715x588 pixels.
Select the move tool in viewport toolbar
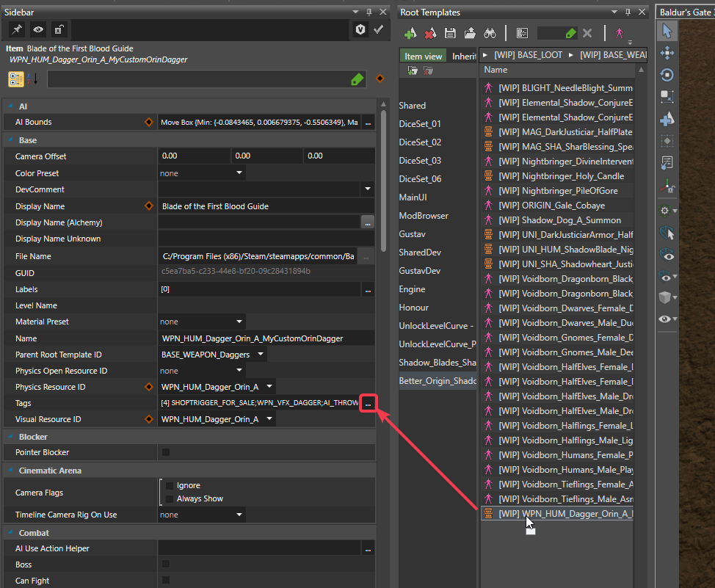[667, 53]
